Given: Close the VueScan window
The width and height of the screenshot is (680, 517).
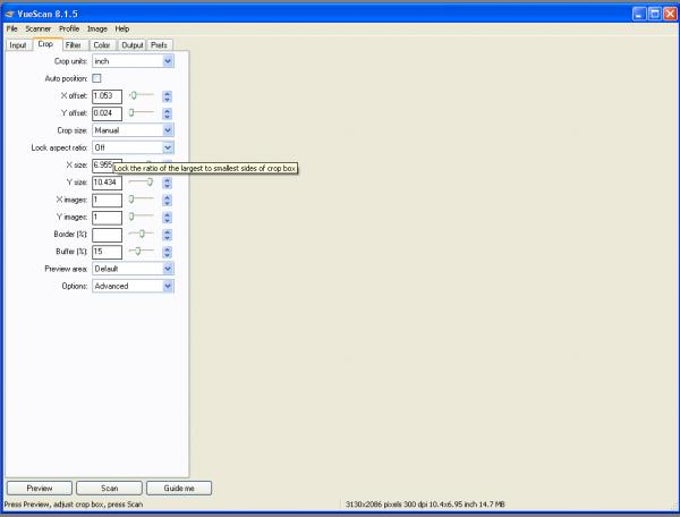Looking at the screenshot, I should pyautogui.click(x=670, y=14).
